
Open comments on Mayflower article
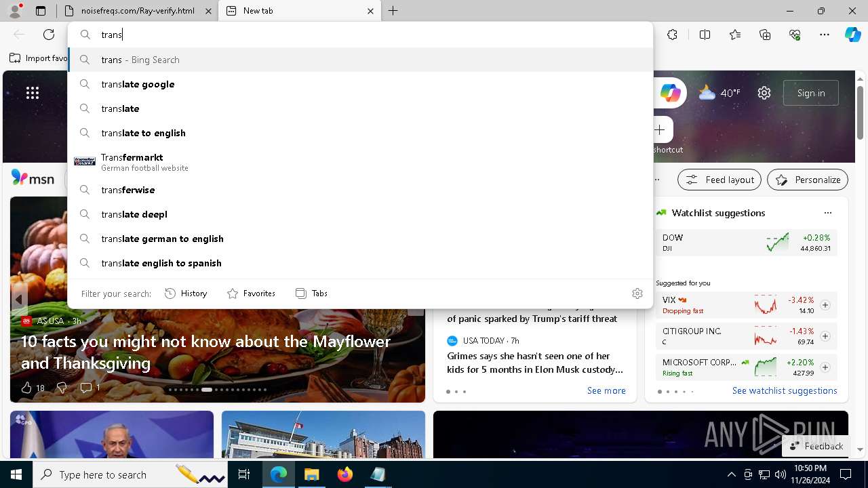(x=90, y=388)
